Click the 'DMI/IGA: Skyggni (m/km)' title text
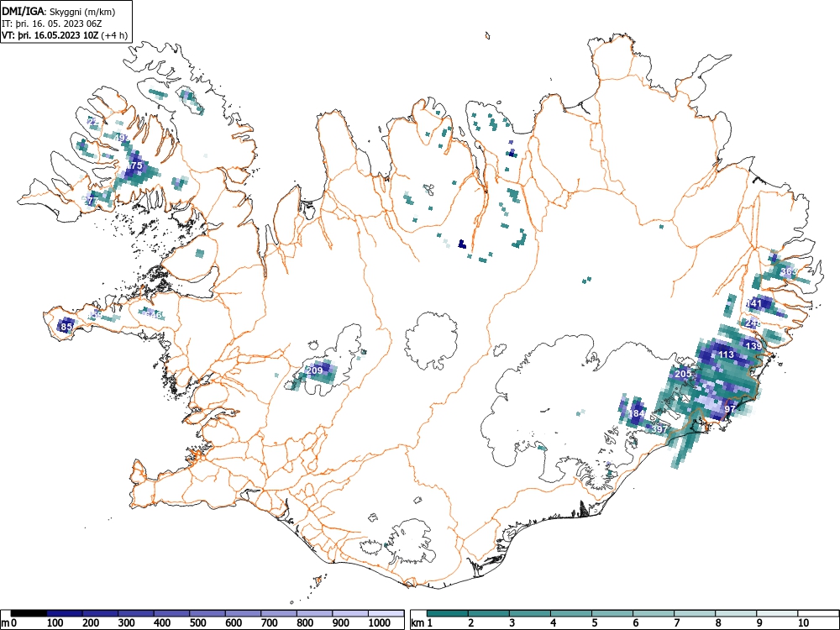Screen dimensions: 840x630 click(x=59, y=11)
